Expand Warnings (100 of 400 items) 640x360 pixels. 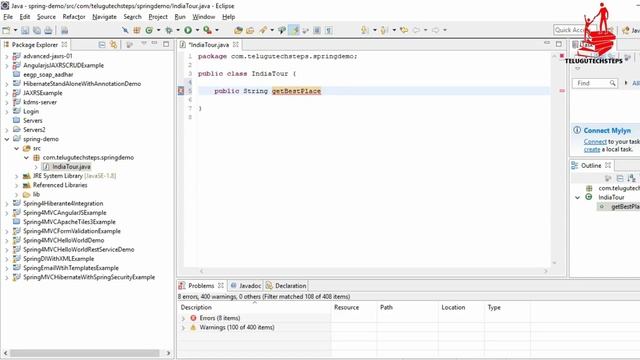(x=183, y=328)
